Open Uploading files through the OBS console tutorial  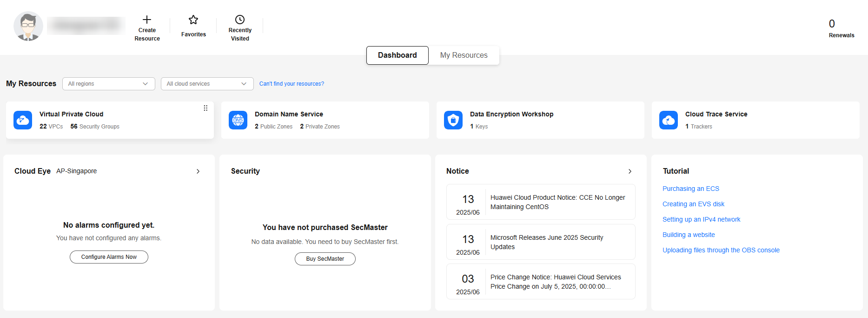[x=721, y=250]
